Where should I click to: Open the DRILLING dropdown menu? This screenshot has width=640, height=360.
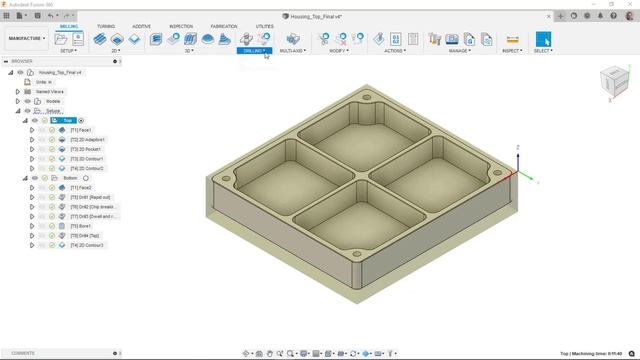254,51
